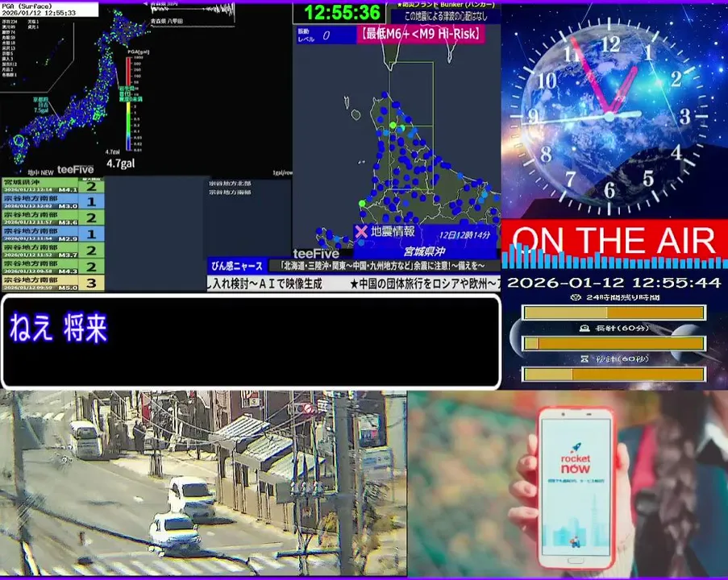Click the 余震に注意 warning ticker
The image size is (728, 580).
pos(384,266)
